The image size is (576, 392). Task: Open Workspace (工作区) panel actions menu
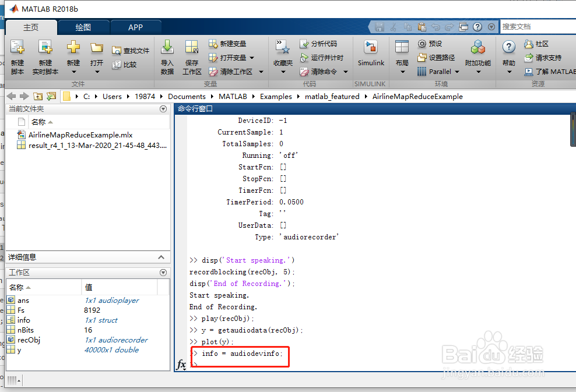tap(163, 273)
